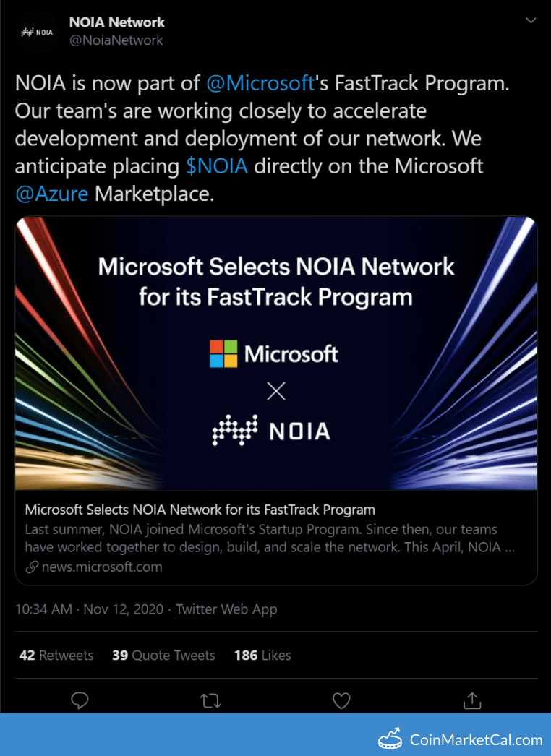Click the tweet timestamp Nov 12, 2020
551x756 pixels.
(x=124, y=609)
